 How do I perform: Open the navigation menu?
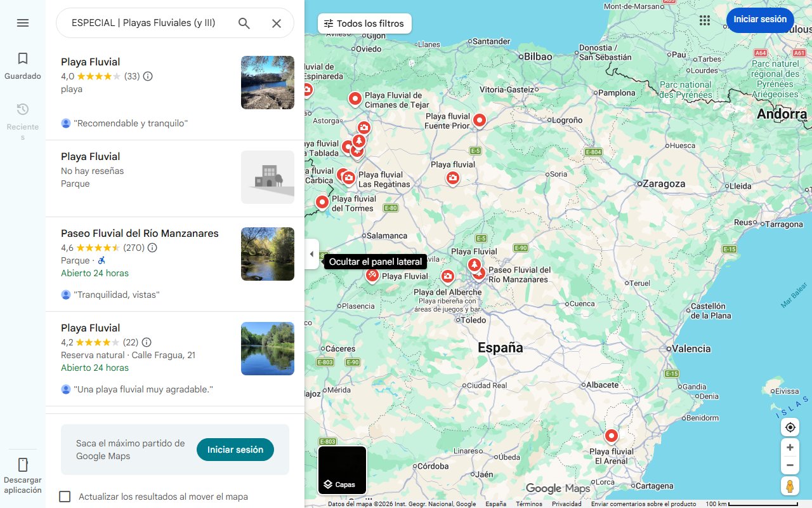tap(23, 23)
